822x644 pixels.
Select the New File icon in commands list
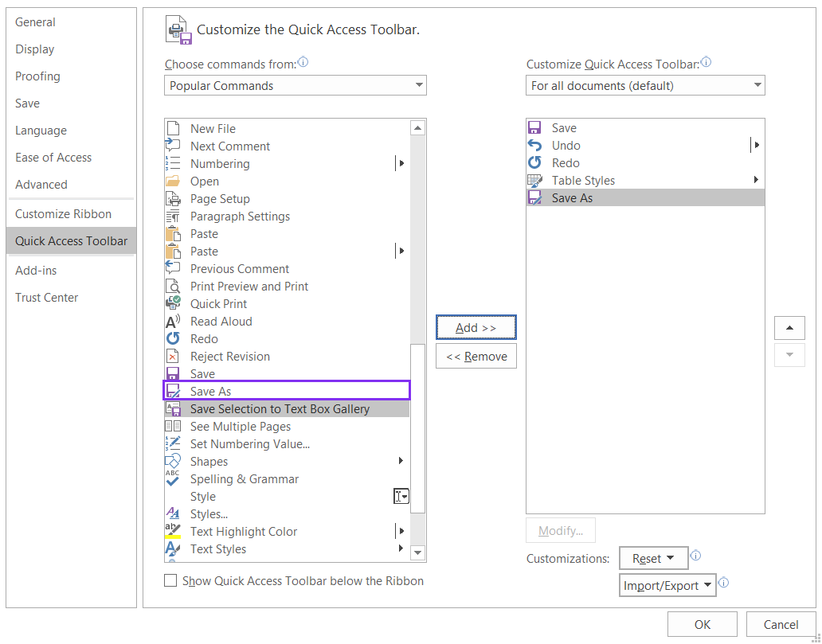tap(173, 128)
